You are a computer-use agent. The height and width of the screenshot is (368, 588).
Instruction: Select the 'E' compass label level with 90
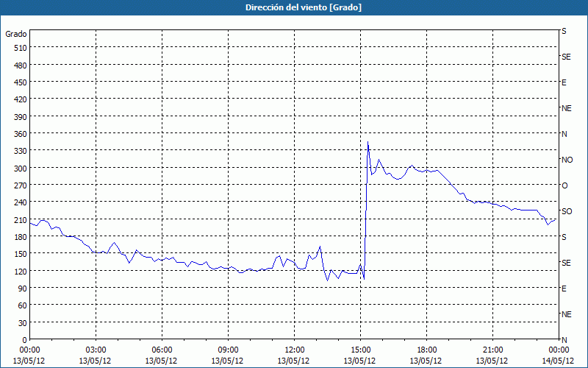(x=564, y=289)
